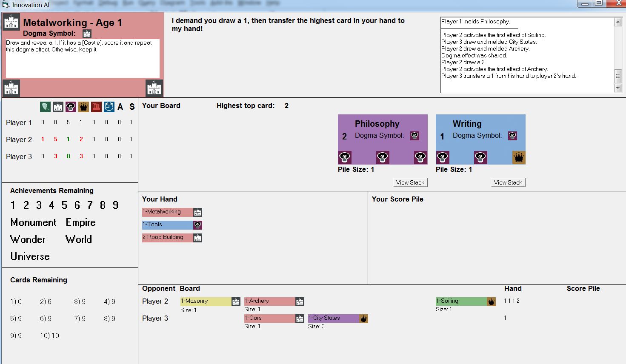Click Player 2's Sailing card

click(x=461, y=301)
